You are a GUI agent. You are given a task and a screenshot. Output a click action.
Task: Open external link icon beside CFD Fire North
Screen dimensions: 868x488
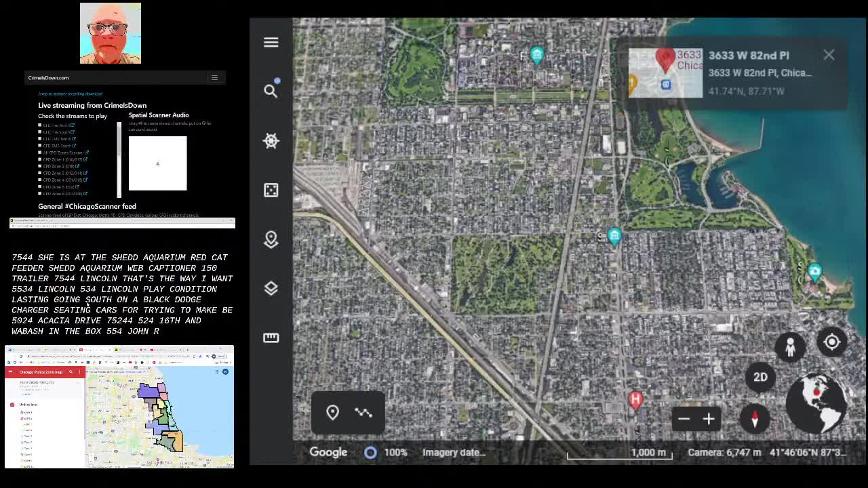click(x=73, y=125)
